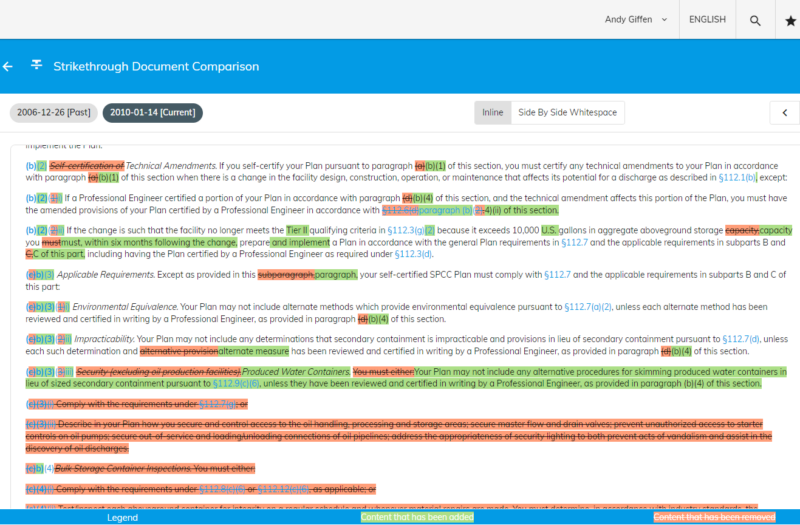Change language via ENGLISH button

pos(707,19)
